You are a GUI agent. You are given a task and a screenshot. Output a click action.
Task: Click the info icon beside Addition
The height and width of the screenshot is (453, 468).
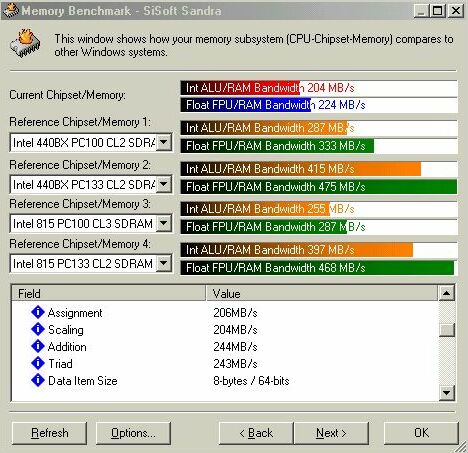pyautogui.click(x=38, y=346)
